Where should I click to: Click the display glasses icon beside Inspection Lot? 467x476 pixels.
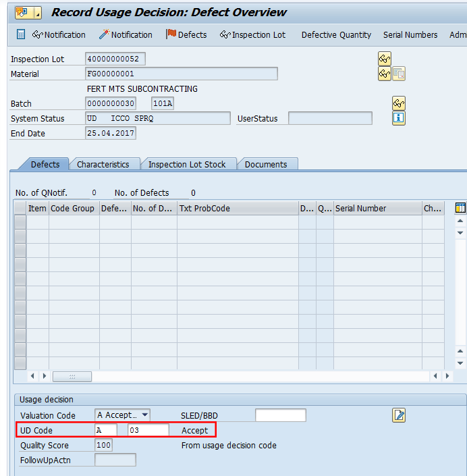pyautogui.click(x=385, y=59)
